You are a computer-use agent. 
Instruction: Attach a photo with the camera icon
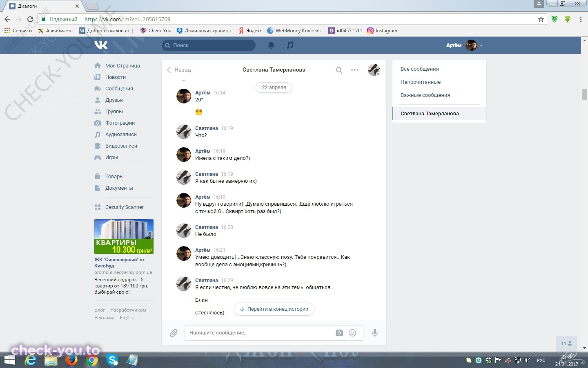(x=339, y=333)
